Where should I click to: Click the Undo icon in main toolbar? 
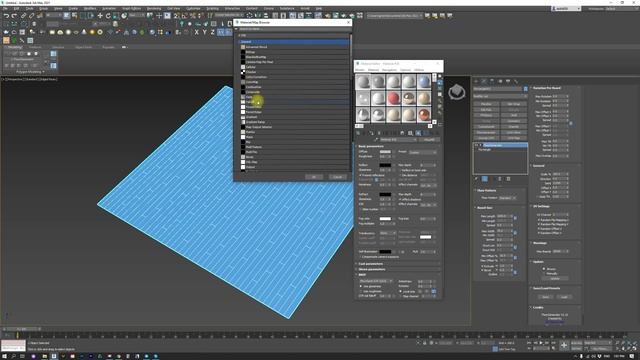coord(6,16)
